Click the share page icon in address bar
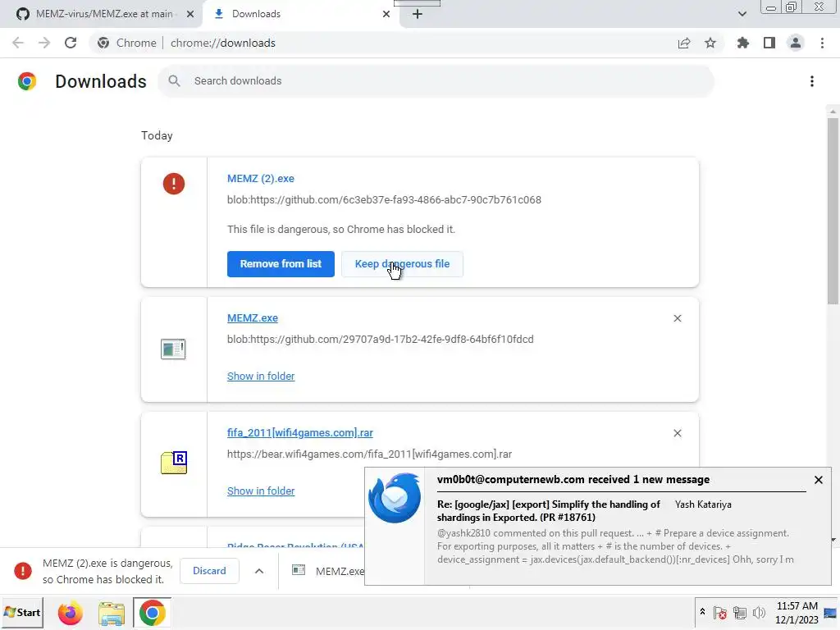The height and width of the screenshot is (630, 840). click(x=684, y=43)
